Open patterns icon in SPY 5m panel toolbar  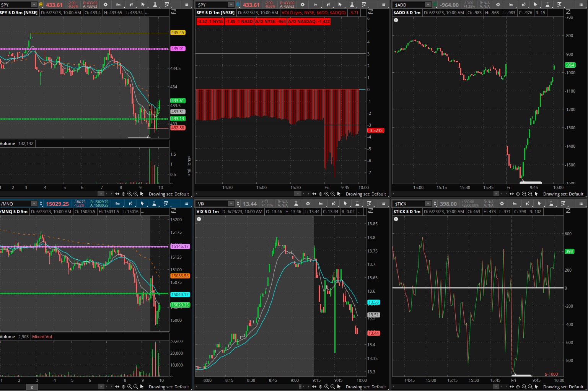coord(167,5)
